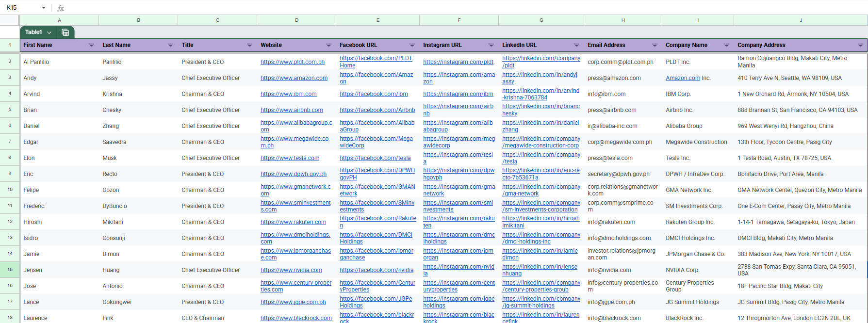Open the Facebook URL column filter
Screen dimensions: 868x323
[x=412, y=45]
